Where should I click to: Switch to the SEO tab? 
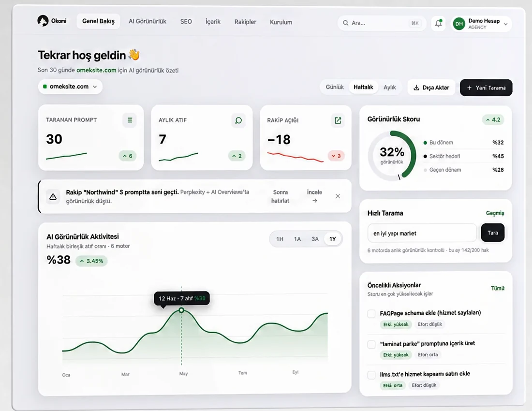coord(186,21)
